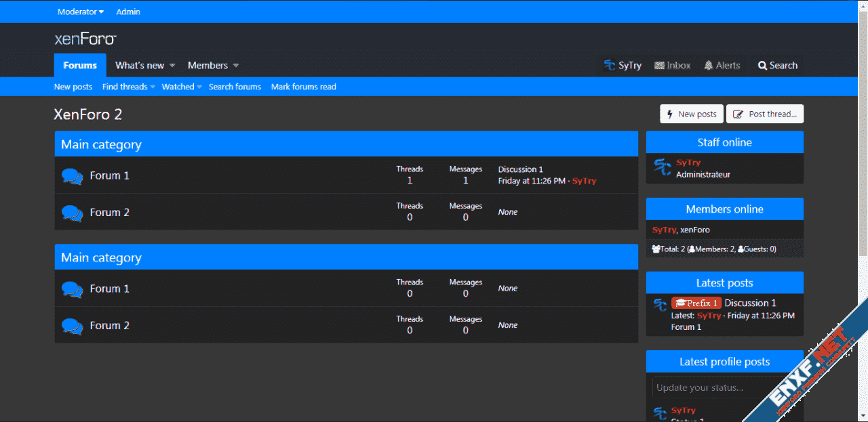
Task: Click SyTry avatar in Staff online
Action: pos(662,167)
